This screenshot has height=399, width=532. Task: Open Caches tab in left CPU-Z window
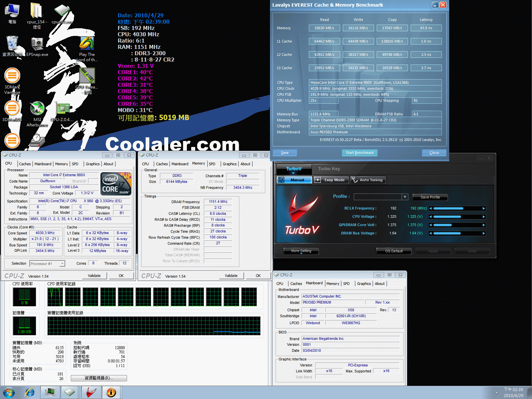click(25, 164)
